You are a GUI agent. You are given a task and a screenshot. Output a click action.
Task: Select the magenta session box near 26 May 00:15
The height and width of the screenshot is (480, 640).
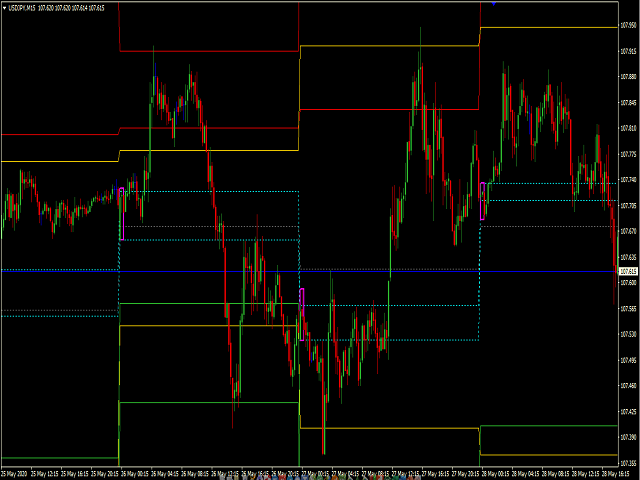click(x=122, y=213)
